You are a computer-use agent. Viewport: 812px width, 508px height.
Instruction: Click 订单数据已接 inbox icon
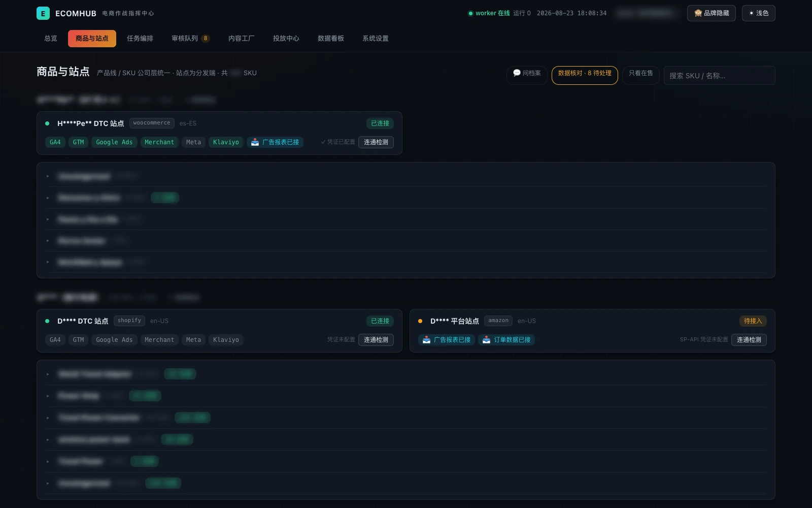coord(486,340)
